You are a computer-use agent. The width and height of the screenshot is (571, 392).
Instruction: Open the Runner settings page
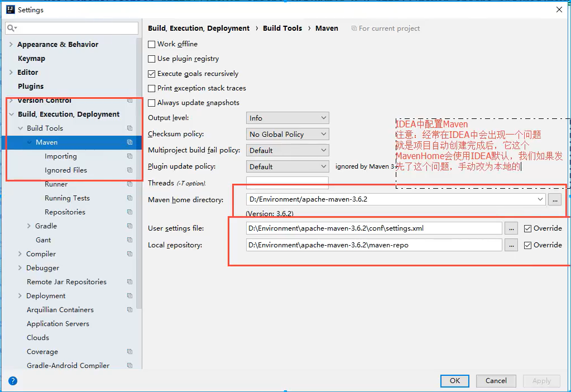56,184
